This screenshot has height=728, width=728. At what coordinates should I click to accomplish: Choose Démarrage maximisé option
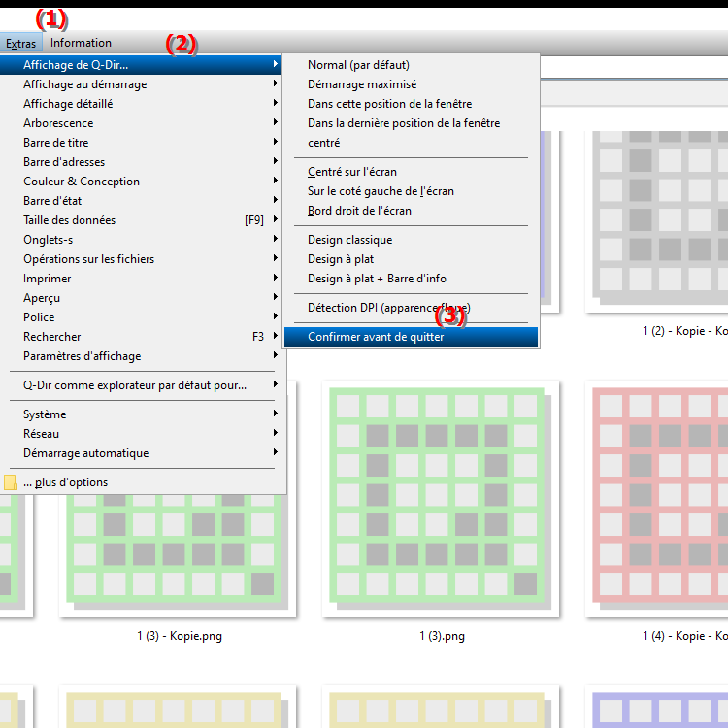pos(412,84)
